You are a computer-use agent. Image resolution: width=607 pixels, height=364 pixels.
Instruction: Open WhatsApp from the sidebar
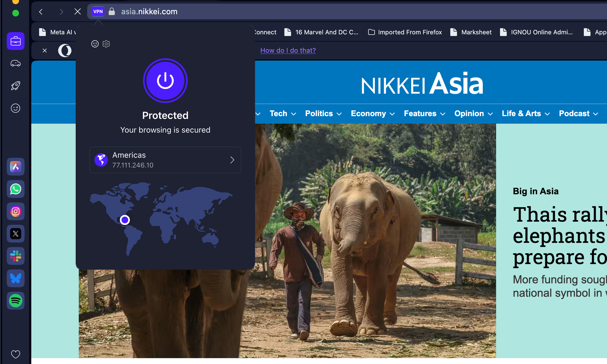pyautogui.click(x=15, y=189)
